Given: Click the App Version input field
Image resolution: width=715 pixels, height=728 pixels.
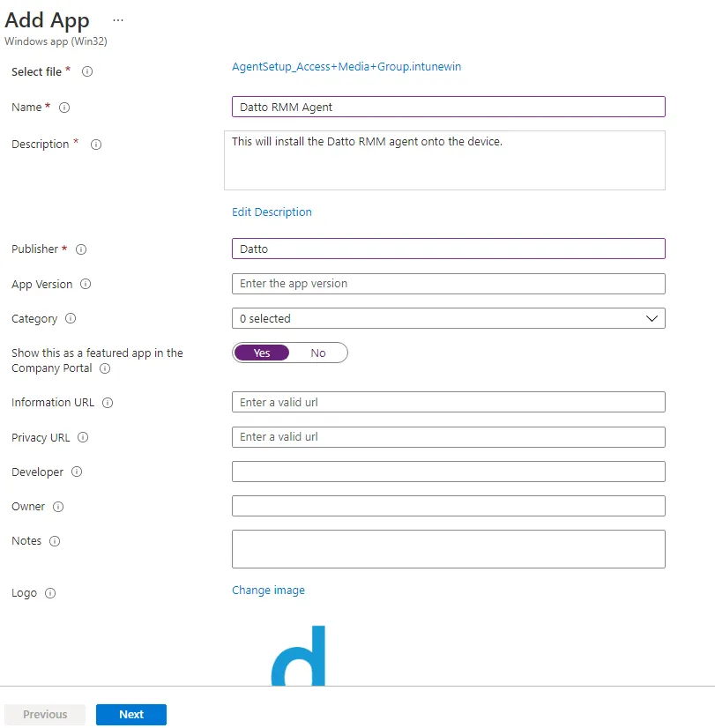Looking at the screenshot, I should tap(449, 284).
